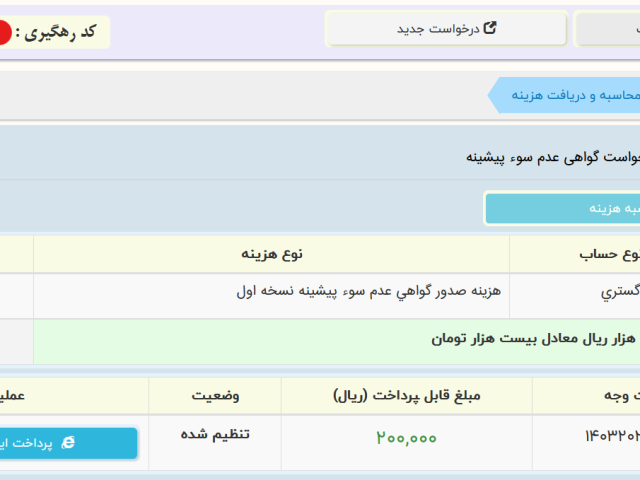Click the partially visible button right of درخواست جدید
The image size is (640, 480).
point(607,29)
